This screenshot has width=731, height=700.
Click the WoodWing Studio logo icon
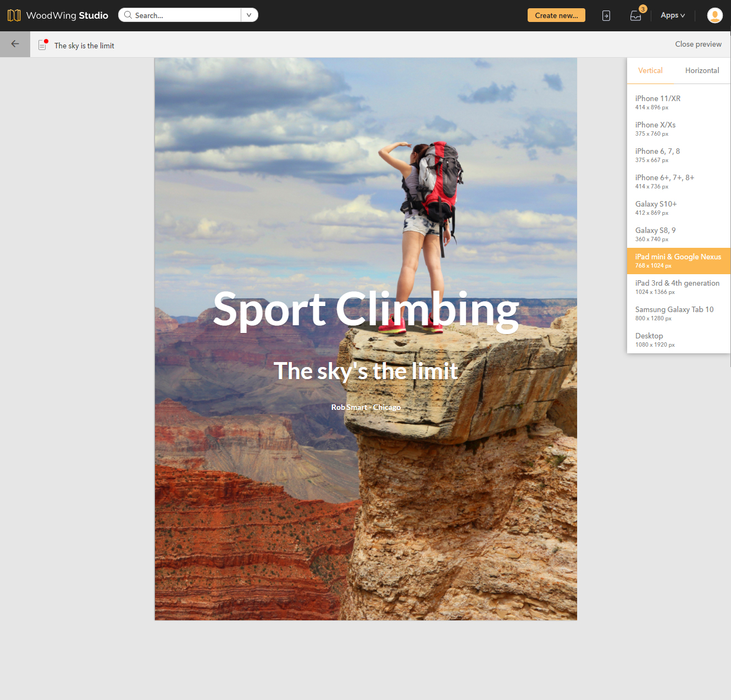14,15
